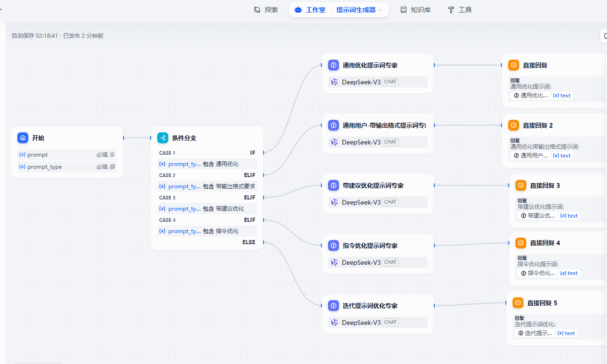
Task: Click the 带建议优化提示词专家 LLM icon
Action: (x=333, y=185)
